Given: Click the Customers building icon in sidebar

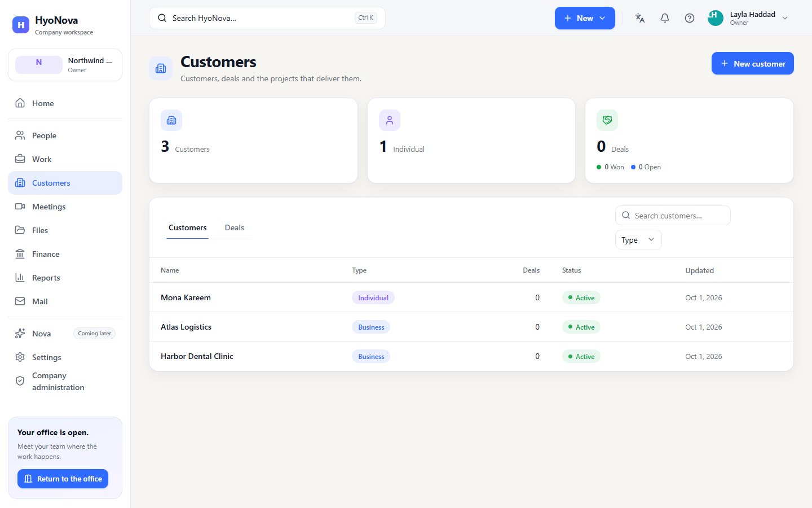Looking at the screenshot, I should tap(20, 183).
